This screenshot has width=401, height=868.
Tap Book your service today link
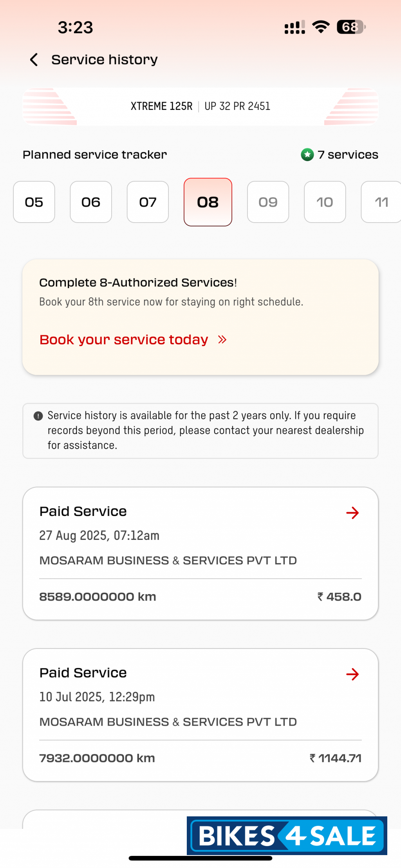124,340
